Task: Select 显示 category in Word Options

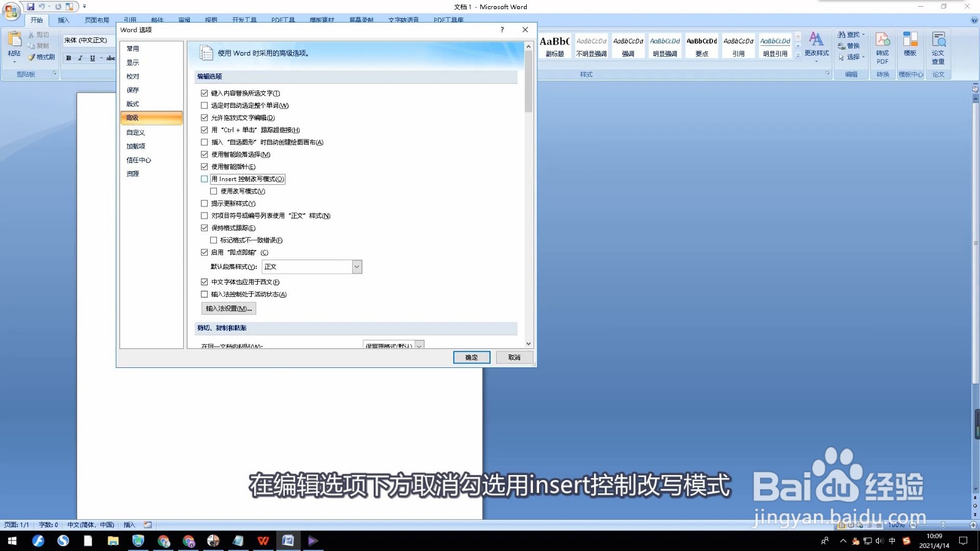Action: click(x=151, y=62)
